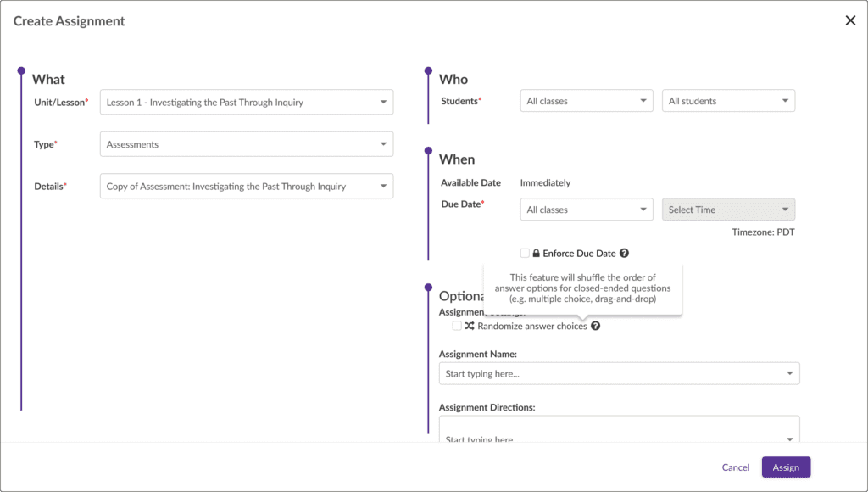868x492 pixels.
Task: Enable the Randomize answer choices checkbox
Action: tap(457, 326)
